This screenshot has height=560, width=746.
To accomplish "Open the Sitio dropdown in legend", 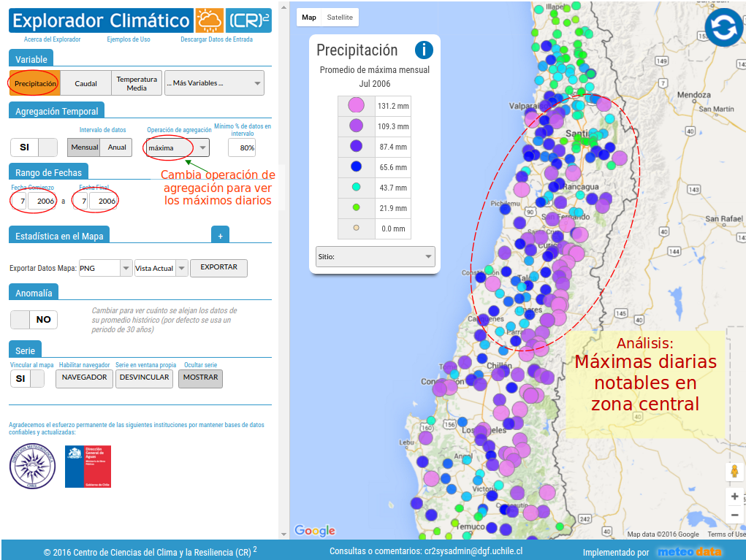I will tap(375, 256).
